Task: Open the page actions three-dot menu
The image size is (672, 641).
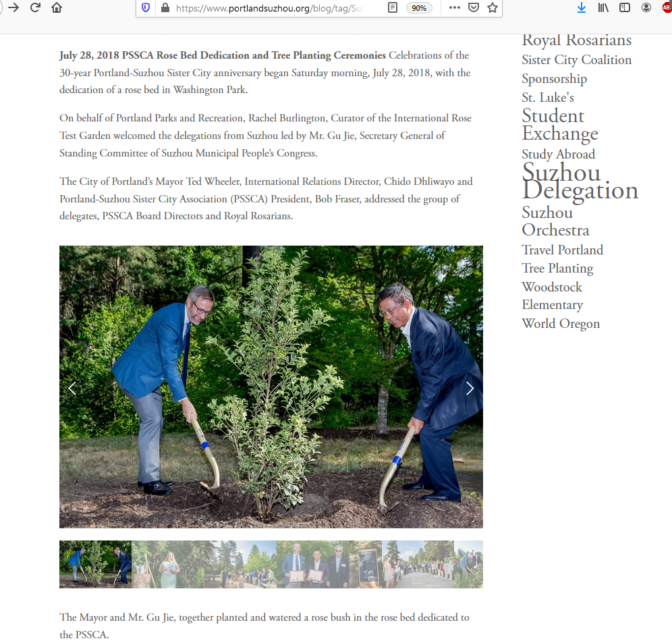Action: pos(455,7)
